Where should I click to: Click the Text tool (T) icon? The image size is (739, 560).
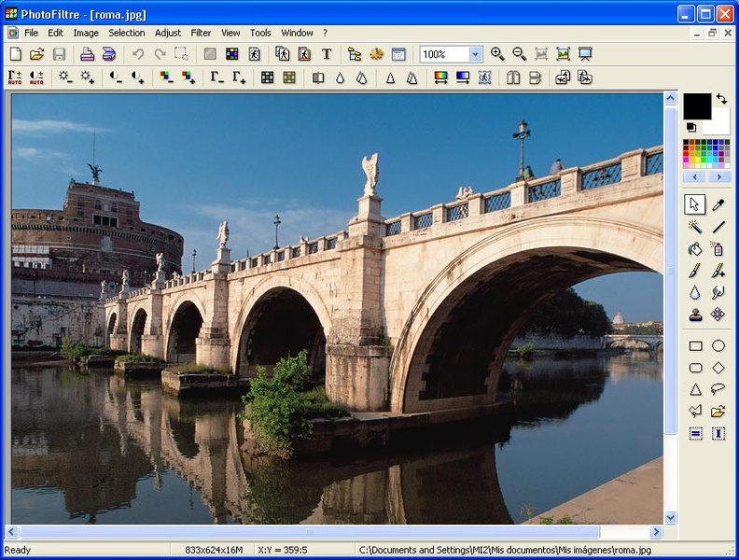327,54
